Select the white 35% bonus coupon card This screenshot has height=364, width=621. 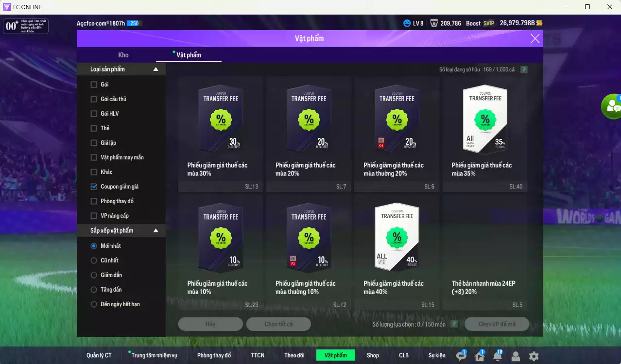coord(485,134)
